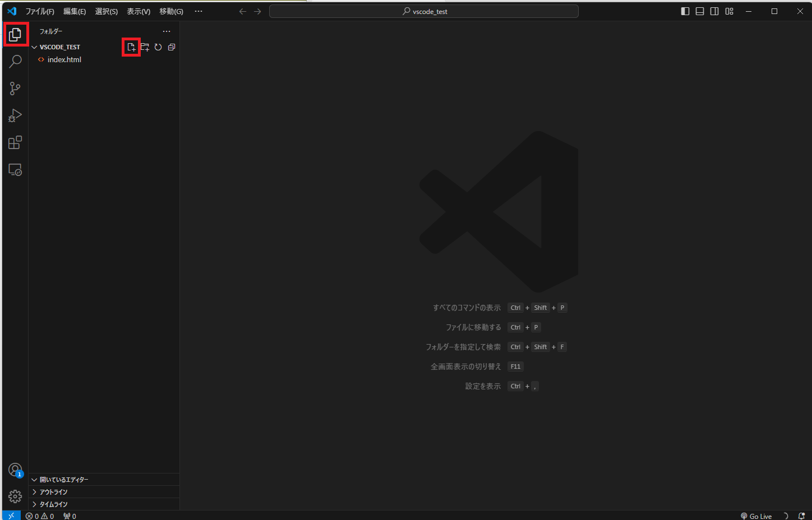Viewport: 812px width, 520px height.
Task: Open the ファイル(F) menu
Action: [40, 11]
